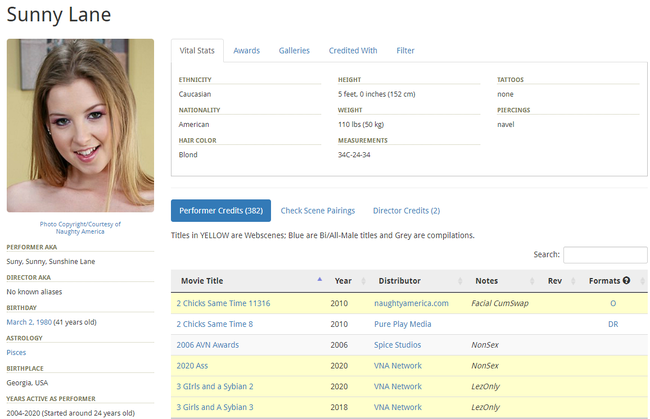This screenshot has width=650, height=419.
Task: Select the height value 5 feet, 0 inches
Action: (x=376, y=94)
